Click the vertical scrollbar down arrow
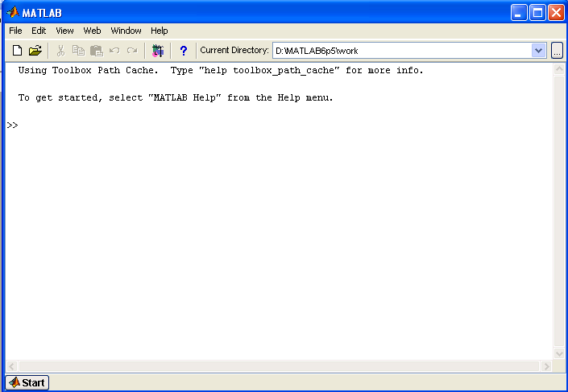This screenshot has width=568, height=392. [559, 353]
